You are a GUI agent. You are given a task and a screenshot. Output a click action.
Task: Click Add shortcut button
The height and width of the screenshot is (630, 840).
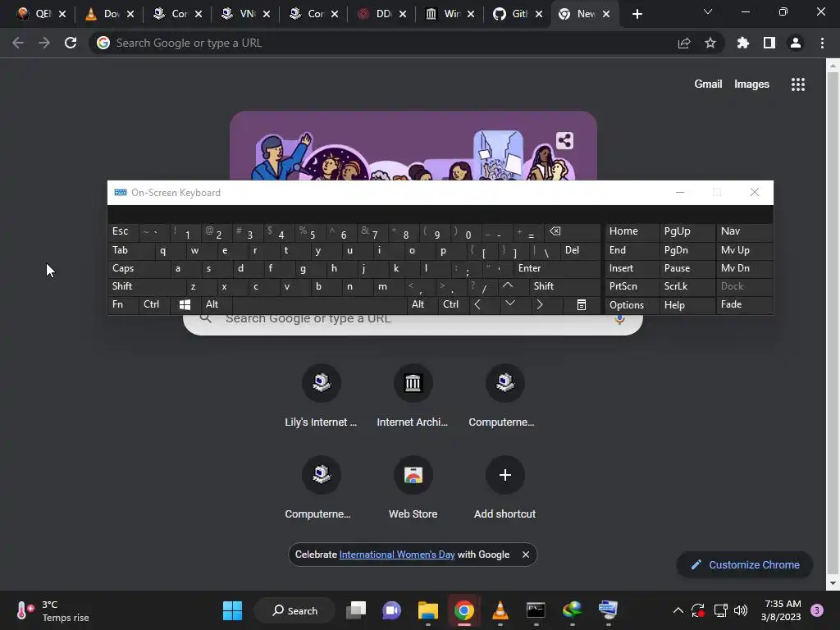[x=504, y=489]
